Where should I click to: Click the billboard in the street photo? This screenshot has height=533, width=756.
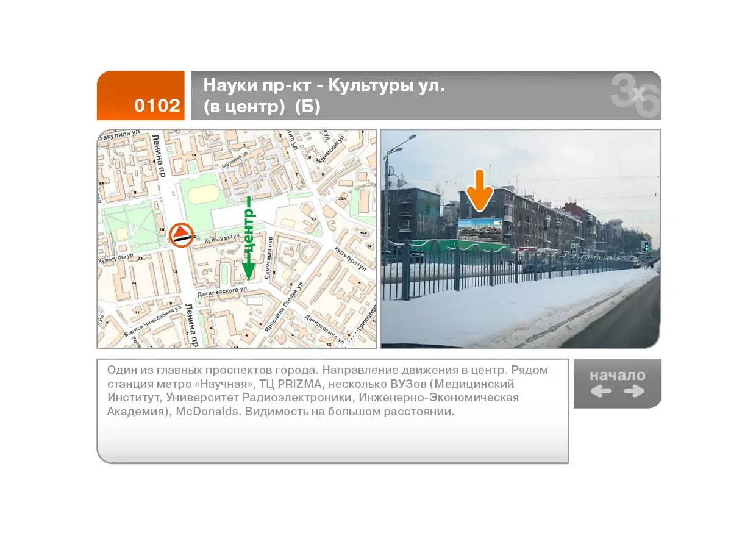click(x=480, y=229)
